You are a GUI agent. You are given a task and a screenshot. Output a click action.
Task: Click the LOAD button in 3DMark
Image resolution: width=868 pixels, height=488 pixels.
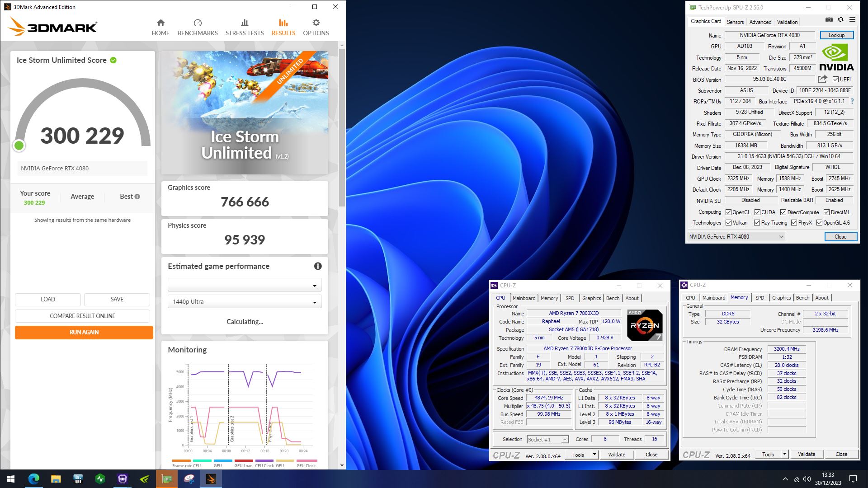(48, 299)
